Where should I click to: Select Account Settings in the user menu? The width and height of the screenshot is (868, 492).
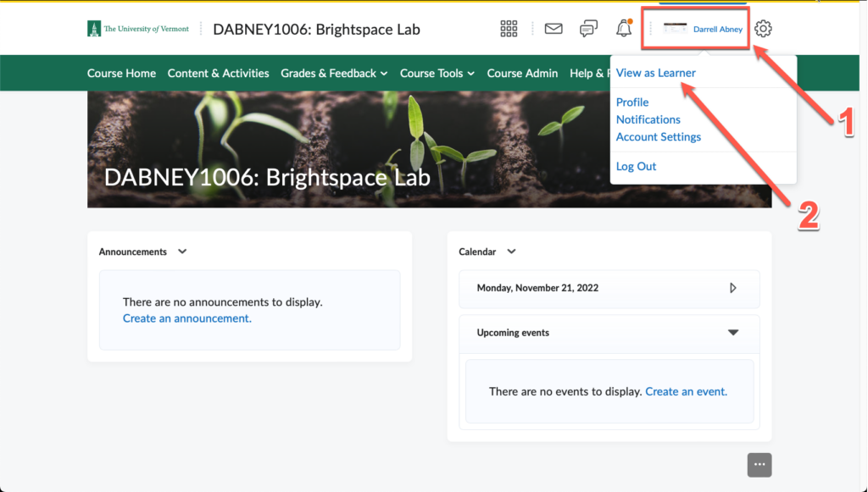(659, 136)
